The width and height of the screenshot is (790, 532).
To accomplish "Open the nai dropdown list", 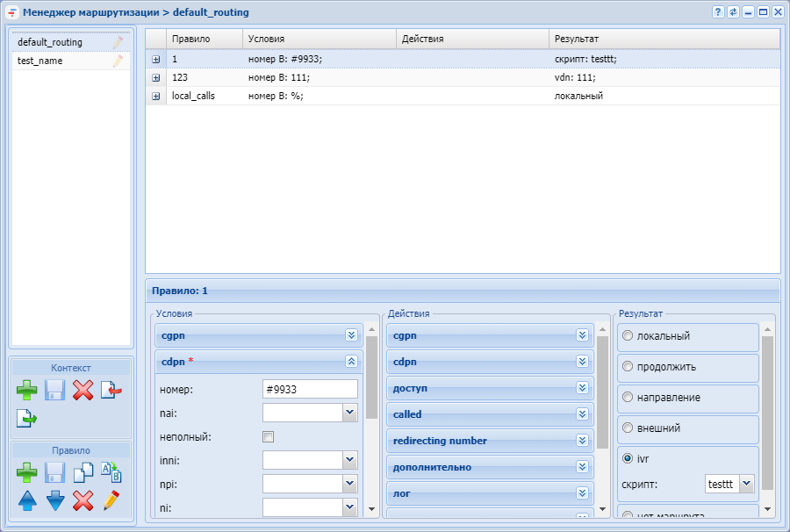I will click(349, 413).
